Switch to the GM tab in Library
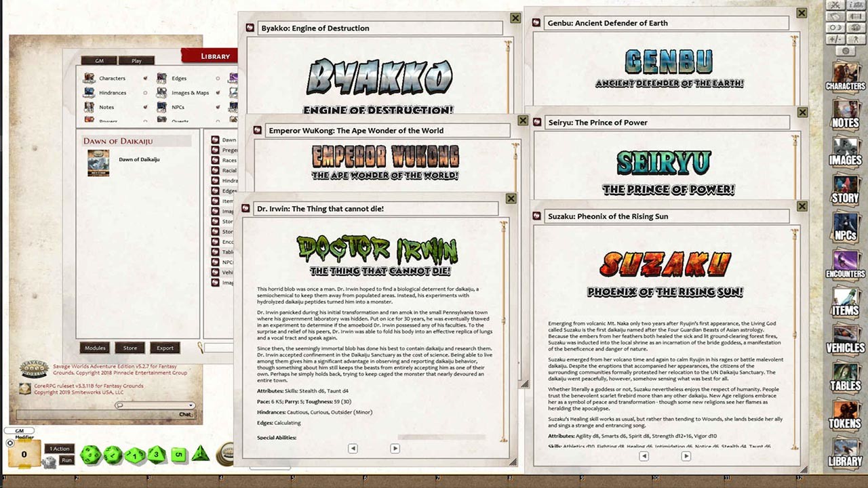 click(x=99, y=61)
